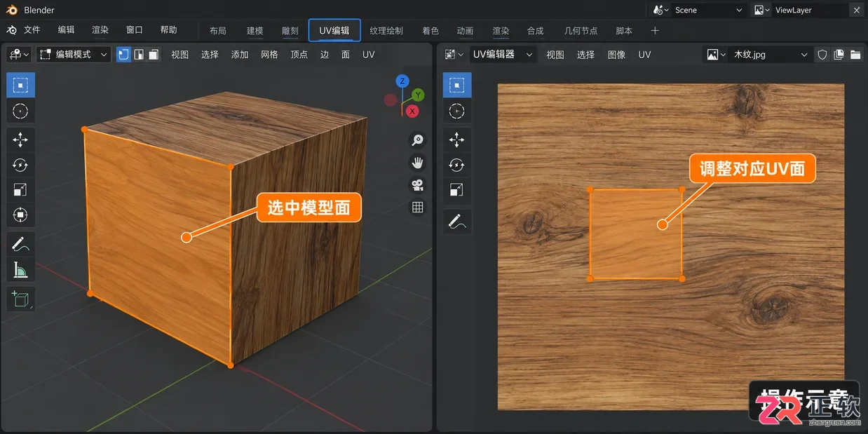
Task: Switch to the 动画 workspace tab
Action: 465,31
